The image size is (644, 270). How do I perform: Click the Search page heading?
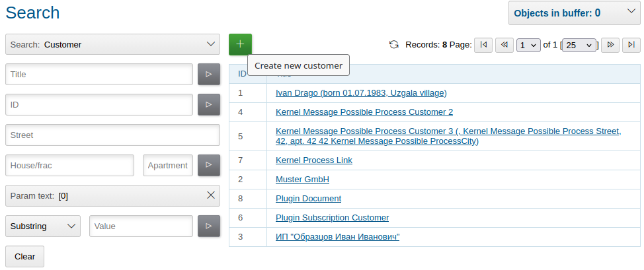click(32, 13)
